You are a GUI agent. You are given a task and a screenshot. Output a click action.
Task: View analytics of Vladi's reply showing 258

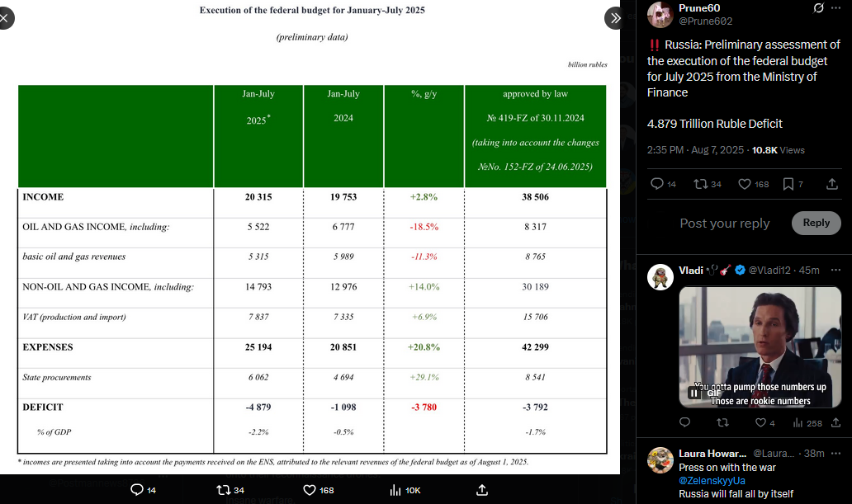[x=807, y=422]
